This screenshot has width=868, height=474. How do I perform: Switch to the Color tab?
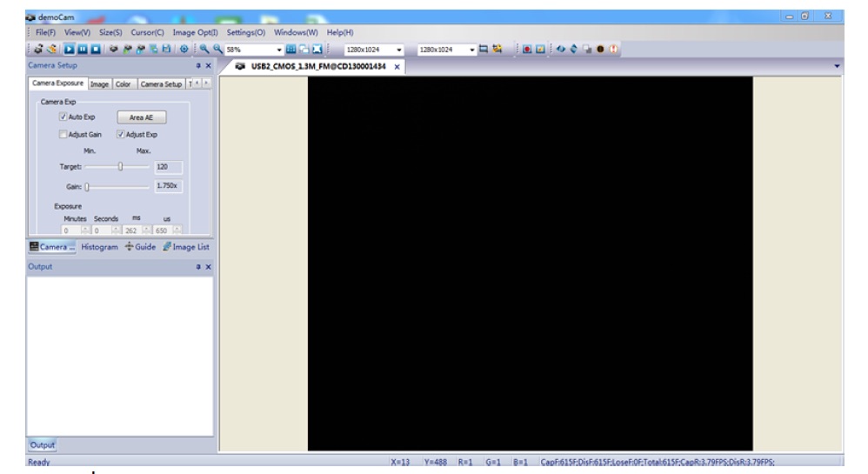point(123,84)
